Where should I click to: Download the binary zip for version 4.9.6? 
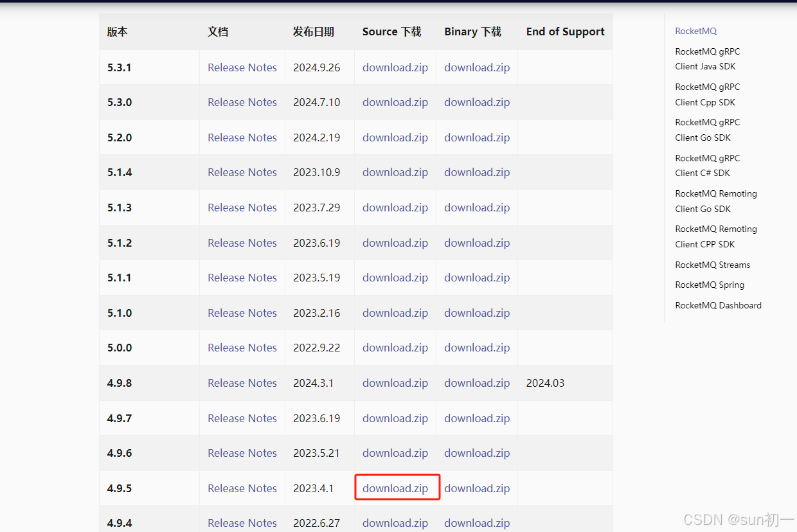[x=477, y=452]
